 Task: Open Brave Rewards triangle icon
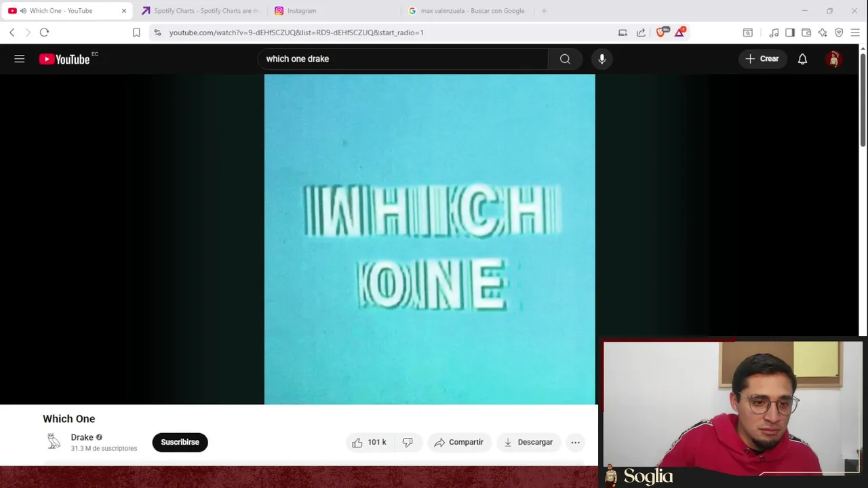pos(679,32)
